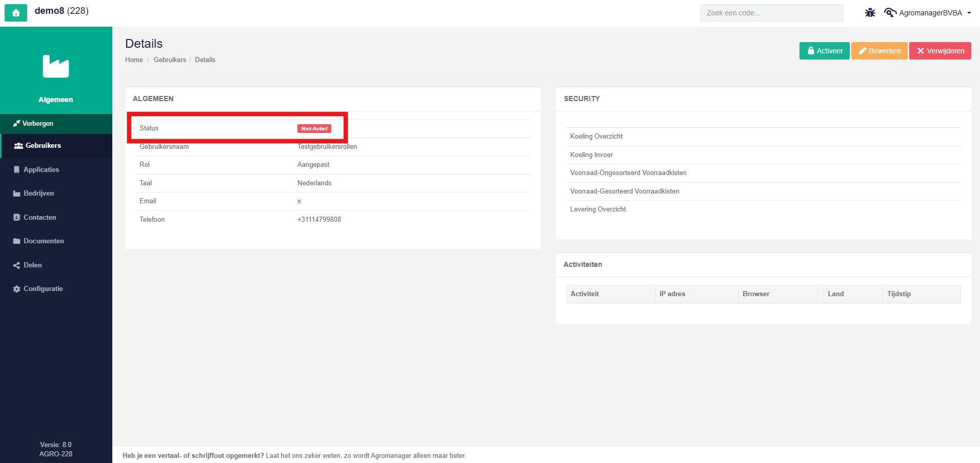Open Contacten in the sidebar
980x463 pixels.
[x=56, y=218]
